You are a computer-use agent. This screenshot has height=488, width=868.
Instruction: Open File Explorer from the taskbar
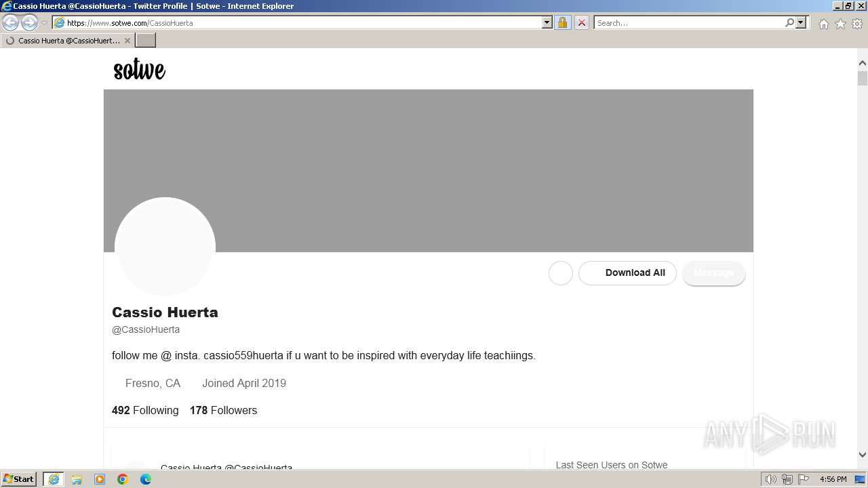click(77, 479)
